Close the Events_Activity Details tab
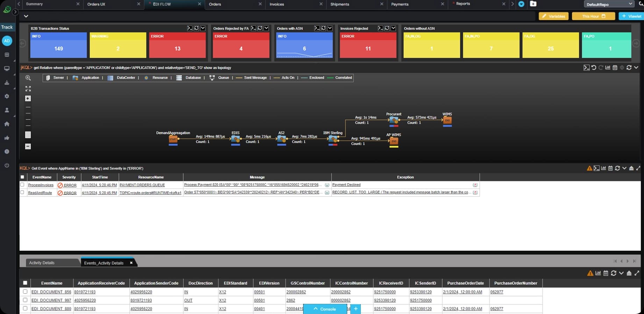This screenshot has width=644, height=314. coord(131,263)
